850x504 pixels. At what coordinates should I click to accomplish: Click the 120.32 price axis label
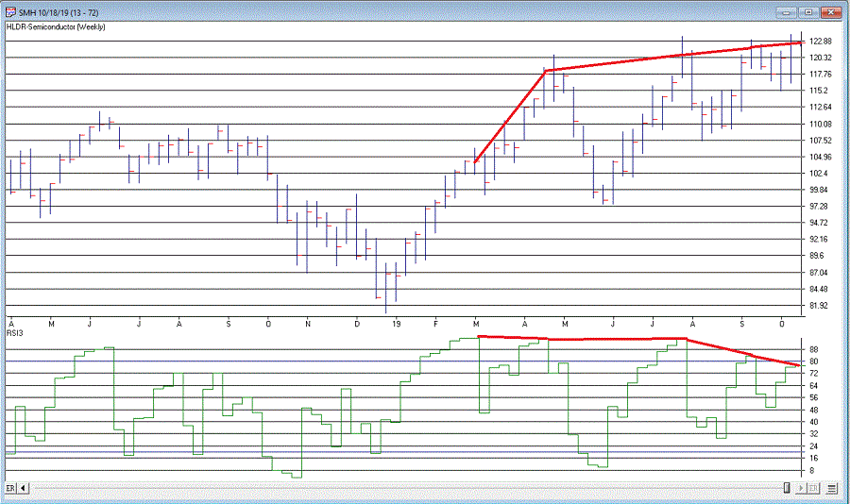pyautogui.click(x=820, y=58)
